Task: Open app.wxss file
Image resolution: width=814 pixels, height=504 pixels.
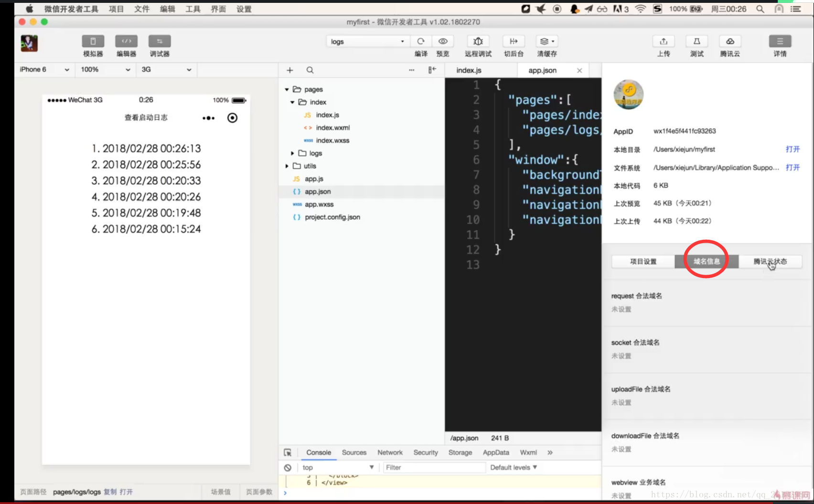Action: (x=319, y=204)
